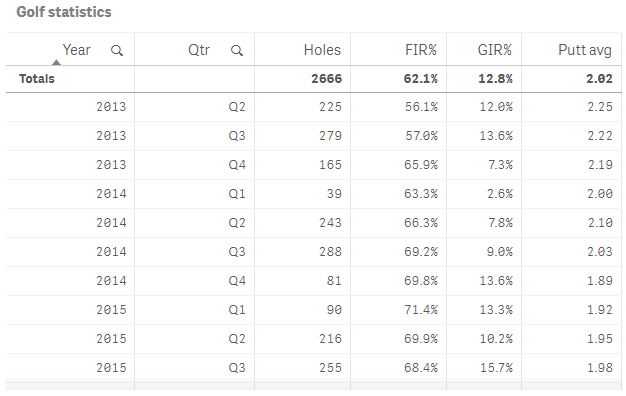
Task: Select total FIR% value 62.1%
Action: coord(421,79)
